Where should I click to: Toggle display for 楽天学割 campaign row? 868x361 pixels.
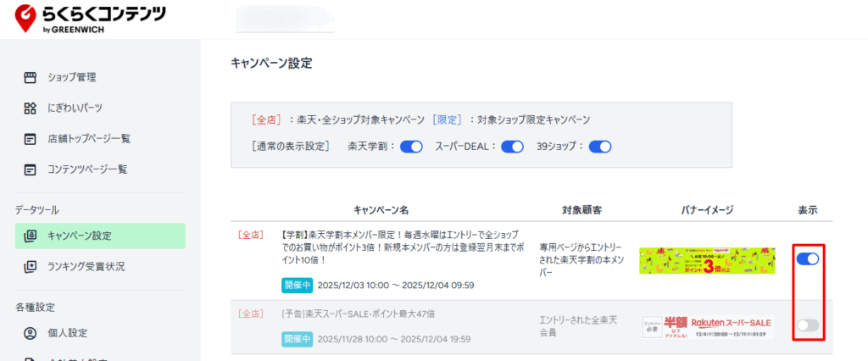pos(808,259)
